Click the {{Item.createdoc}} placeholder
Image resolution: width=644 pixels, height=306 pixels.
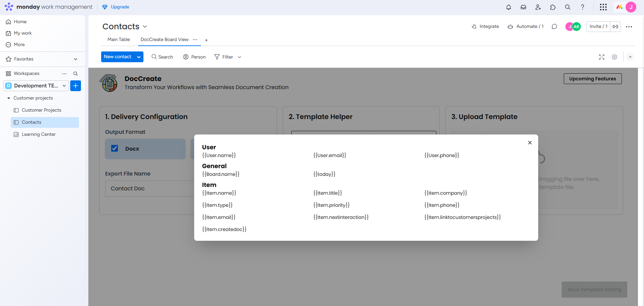(x=224, y=229)
